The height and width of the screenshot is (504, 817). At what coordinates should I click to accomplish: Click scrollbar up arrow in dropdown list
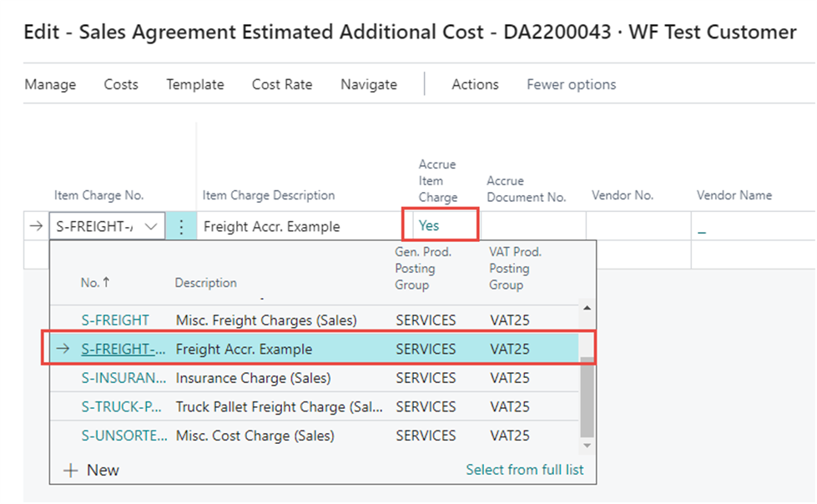(x=588, y=309)
